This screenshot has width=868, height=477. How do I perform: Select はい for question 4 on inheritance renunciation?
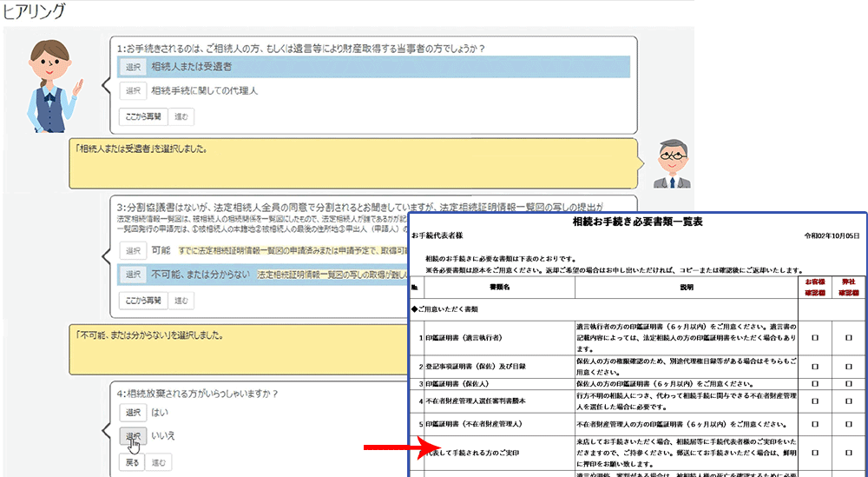click(132, 412)
